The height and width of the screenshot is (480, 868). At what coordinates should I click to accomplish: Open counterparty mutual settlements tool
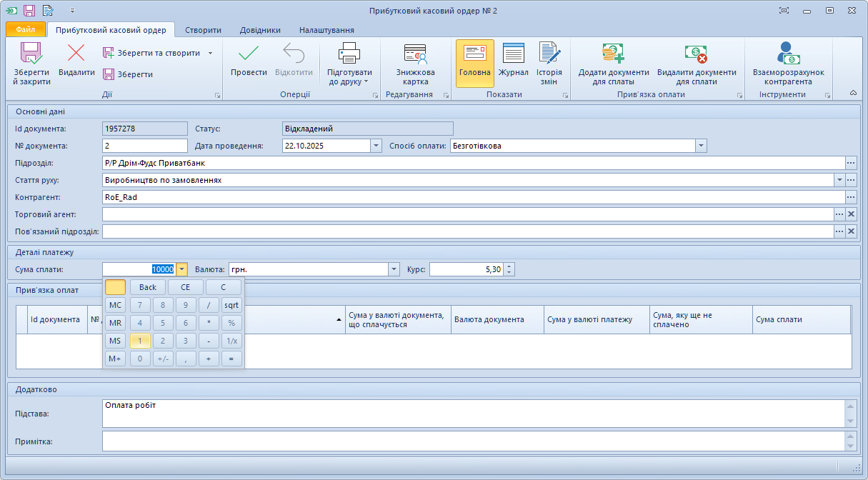click(x=788, y=54)
